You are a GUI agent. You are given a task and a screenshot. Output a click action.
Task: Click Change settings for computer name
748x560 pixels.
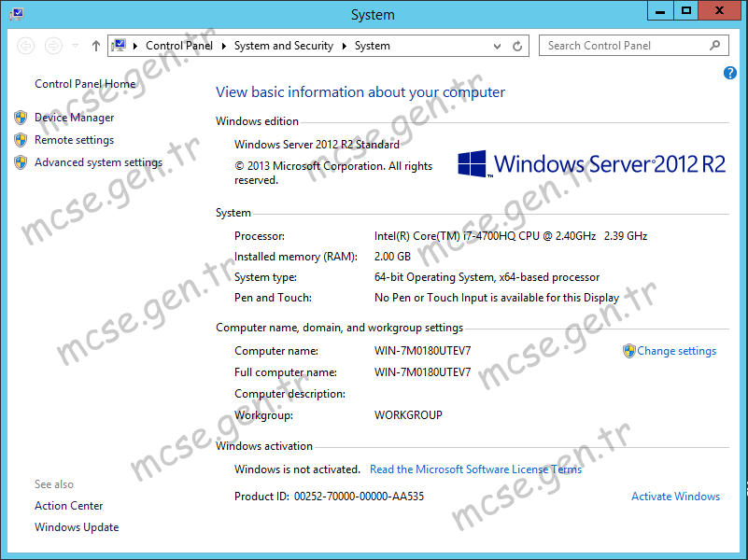click(x=676, y=351)
